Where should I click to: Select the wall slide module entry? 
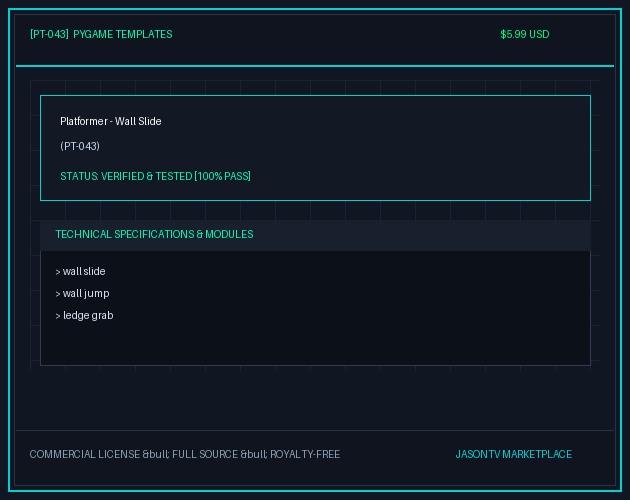point(84,271)
